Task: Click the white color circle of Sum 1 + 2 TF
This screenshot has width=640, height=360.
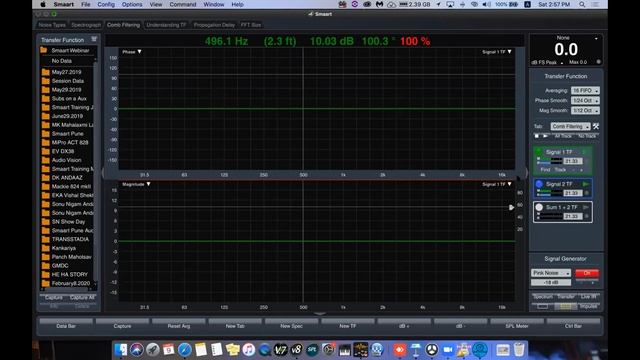Action: pos(539,207)
